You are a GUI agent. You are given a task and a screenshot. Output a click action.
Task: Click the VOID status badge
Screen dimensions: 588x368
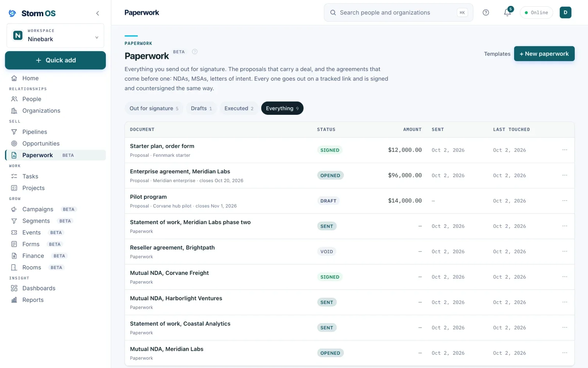(326, 252)
